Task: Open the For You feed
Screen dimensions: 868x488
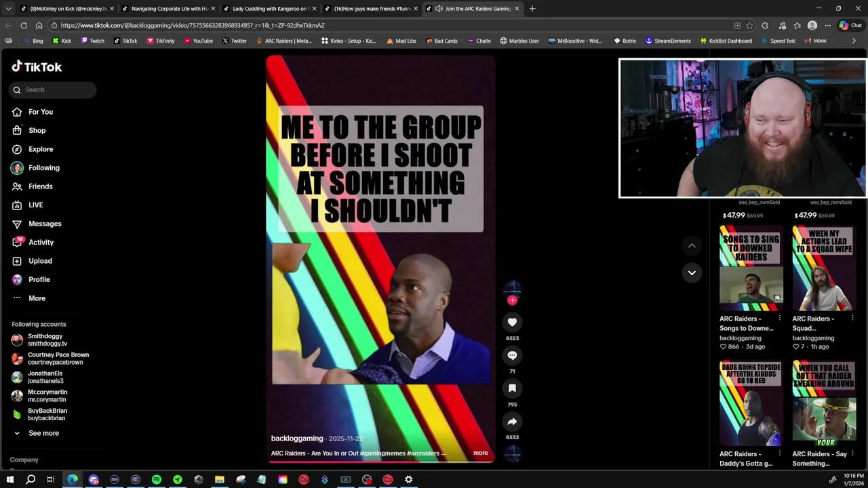Action: click(x=41, y=112)
